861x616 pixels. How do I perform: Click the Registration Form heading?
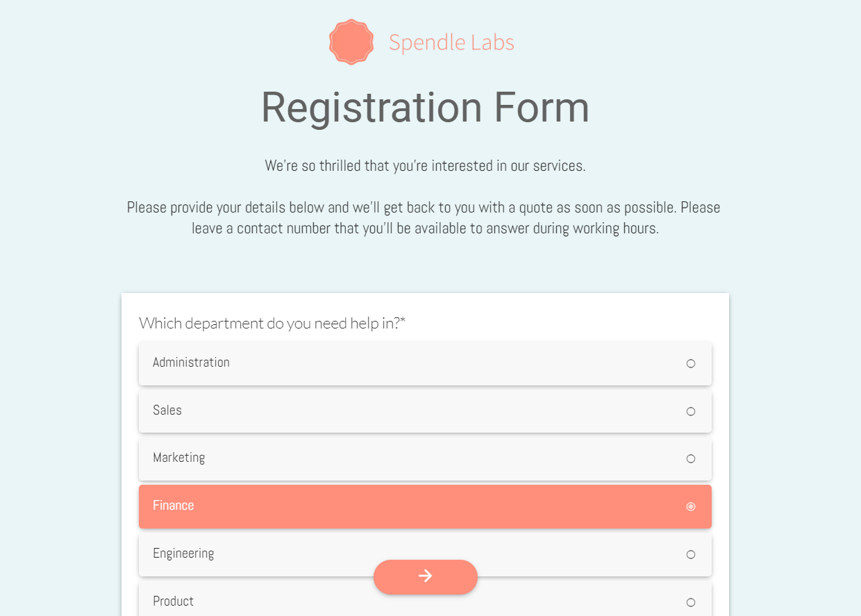[x=425, y=108]
